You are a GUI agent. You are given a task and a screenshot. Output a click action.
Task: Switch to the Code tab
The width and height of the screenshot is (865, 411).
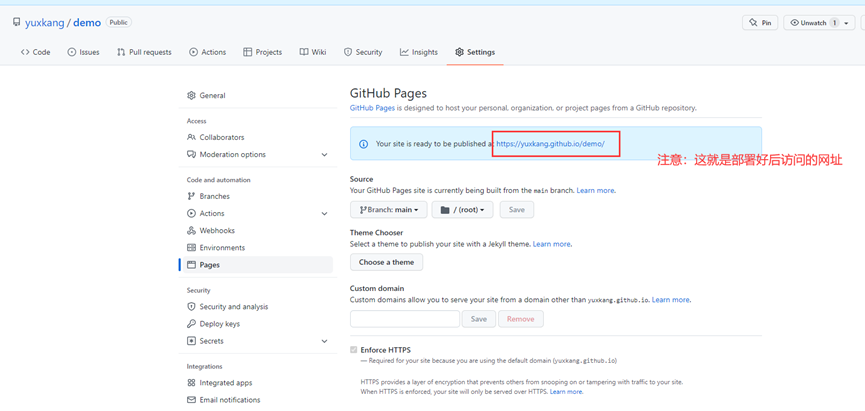[x=35, y=52]
